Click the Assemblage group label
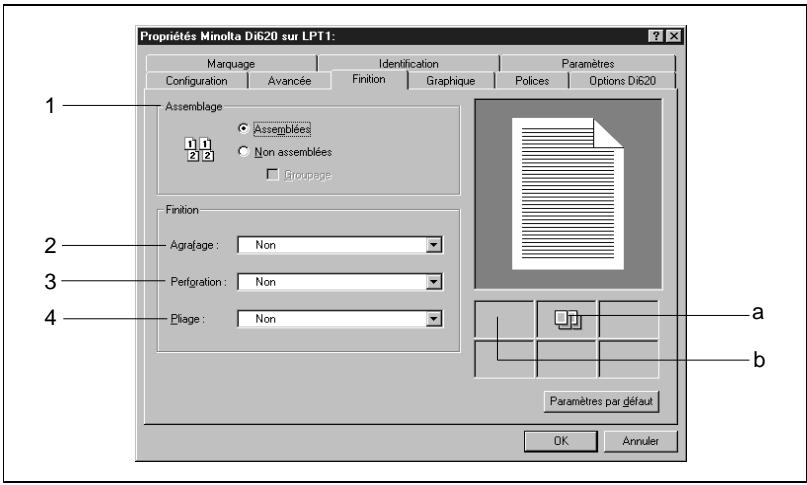The width and height of the screenshot is (807, 485). coord(194,107)
